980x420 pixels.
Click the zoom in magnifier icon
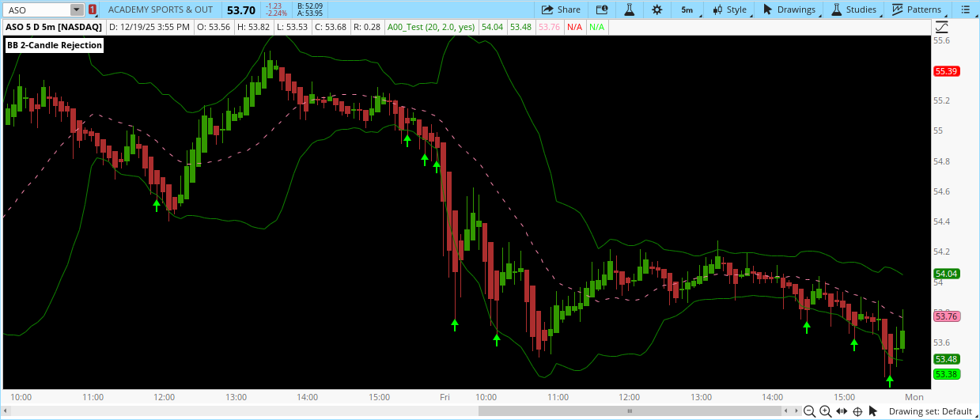pyautogui.click(x=825, y=411)
